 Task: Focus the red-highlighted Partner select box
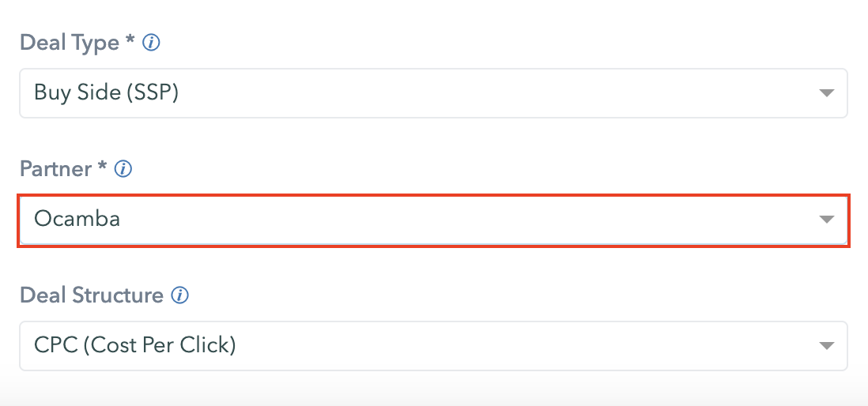pyautogui.click(x=433, y=220)
